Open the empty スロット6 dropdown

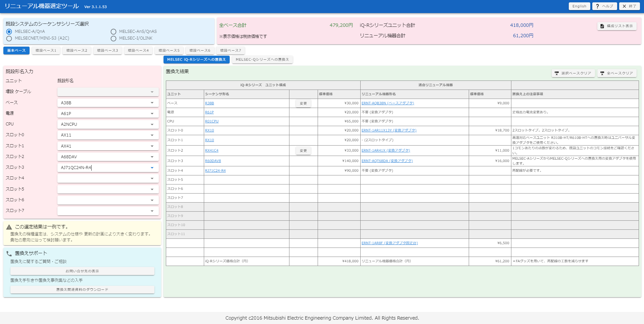tap(108, 200)
